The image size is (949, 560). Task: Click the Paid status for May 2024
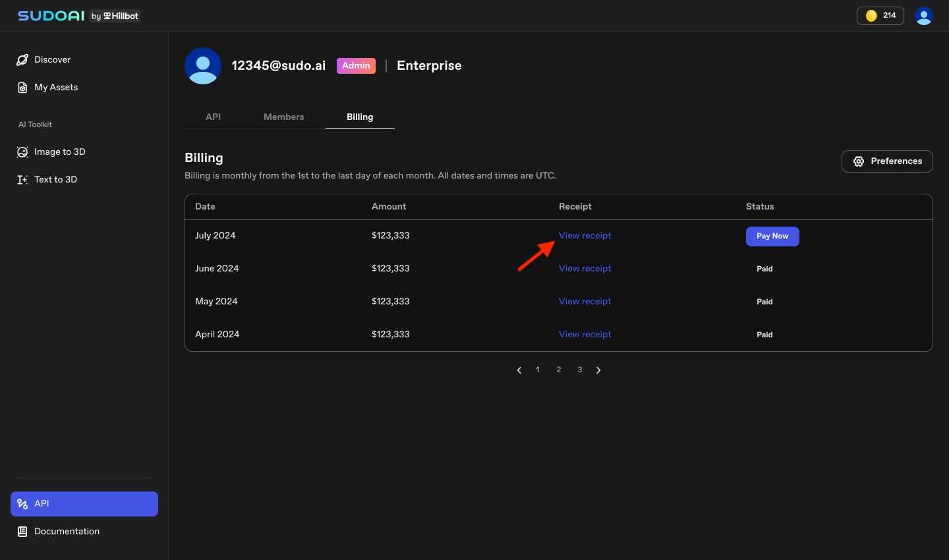764,302
